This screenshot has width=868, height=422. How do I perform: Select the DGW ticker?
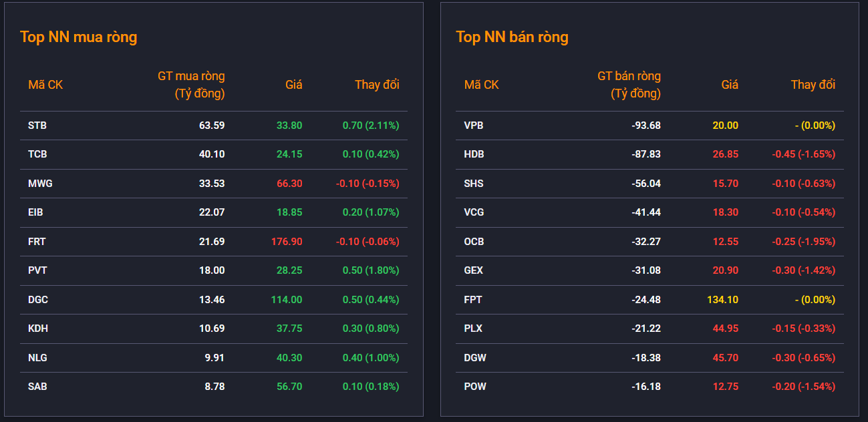475,358
